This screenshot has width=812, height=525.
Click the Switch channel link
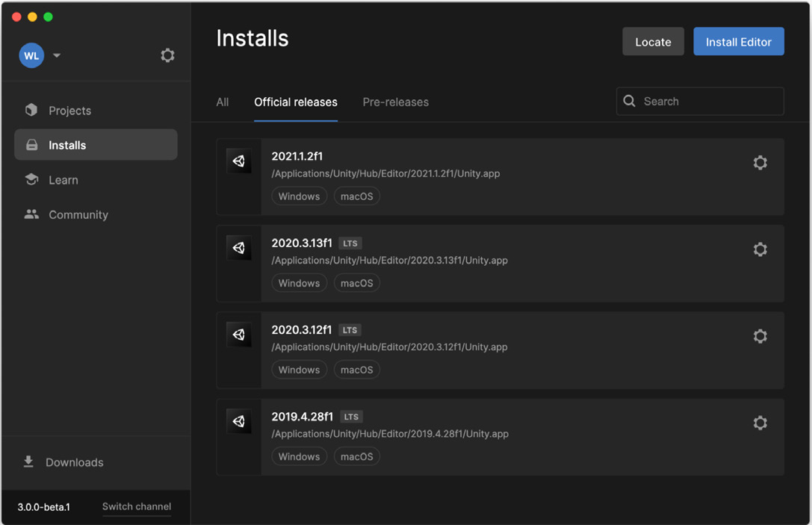137,507
